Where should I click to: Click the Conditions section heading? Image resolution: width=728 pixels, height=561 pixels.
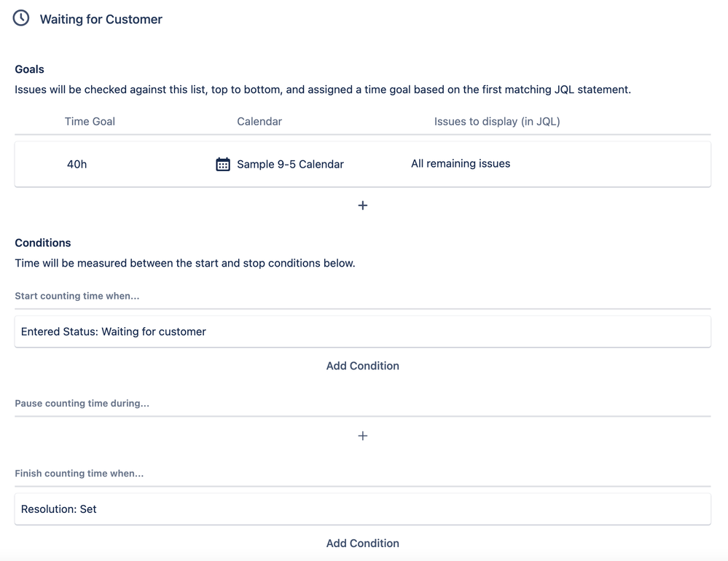coord(43,243)
